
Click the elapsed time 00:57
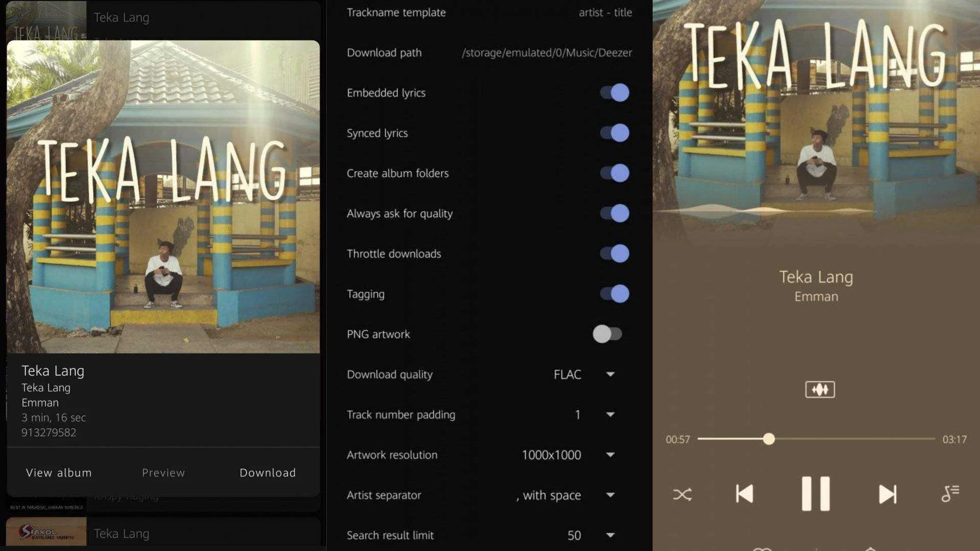click(x=677, y=440)
